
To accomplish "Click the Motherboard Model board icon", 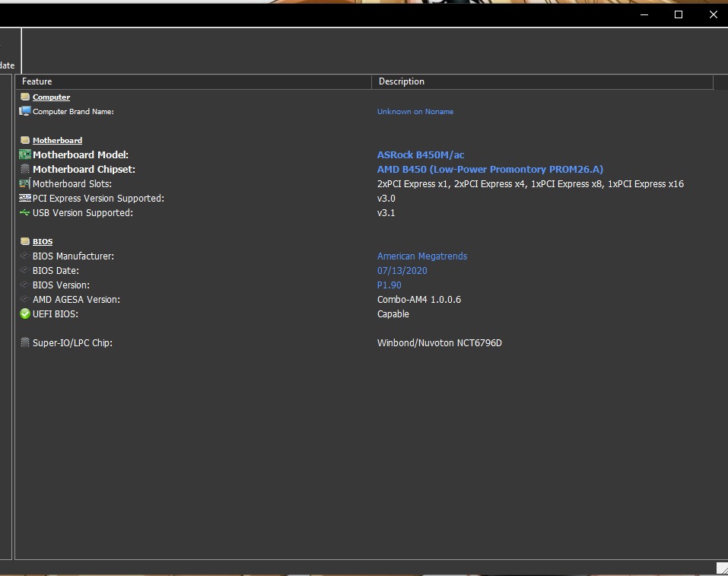I will point(25,154).
